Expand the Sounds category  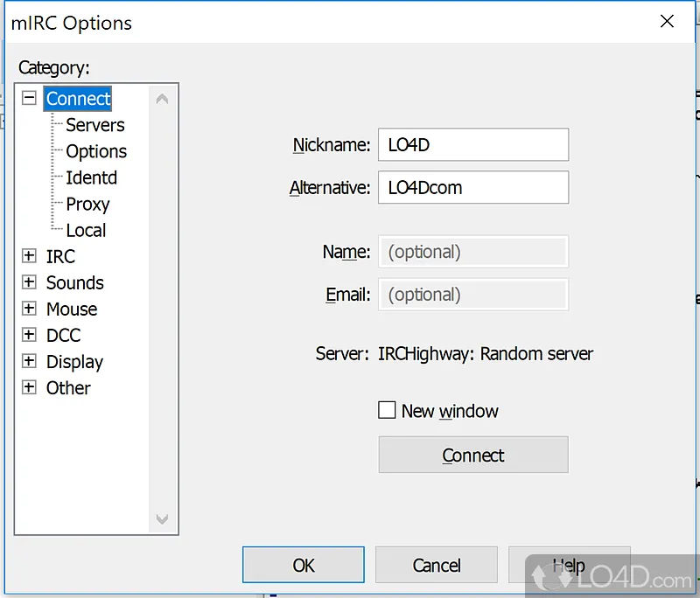pos(29,282)
